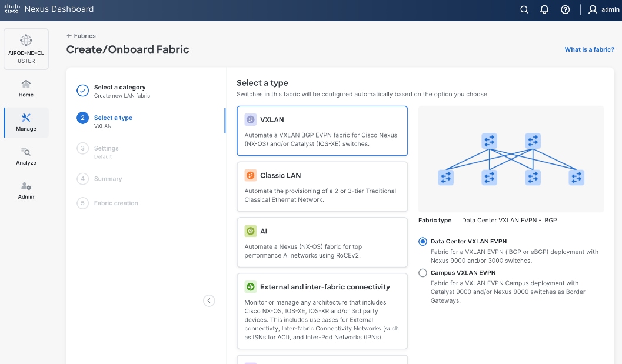Open the Admin section
The height and width of the screenshot is (364, 622).
click(x=26, y=191)
